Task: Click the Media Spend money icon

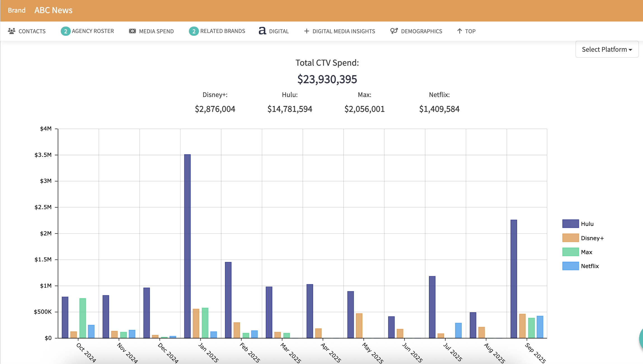Action: [x=132, y=31]
